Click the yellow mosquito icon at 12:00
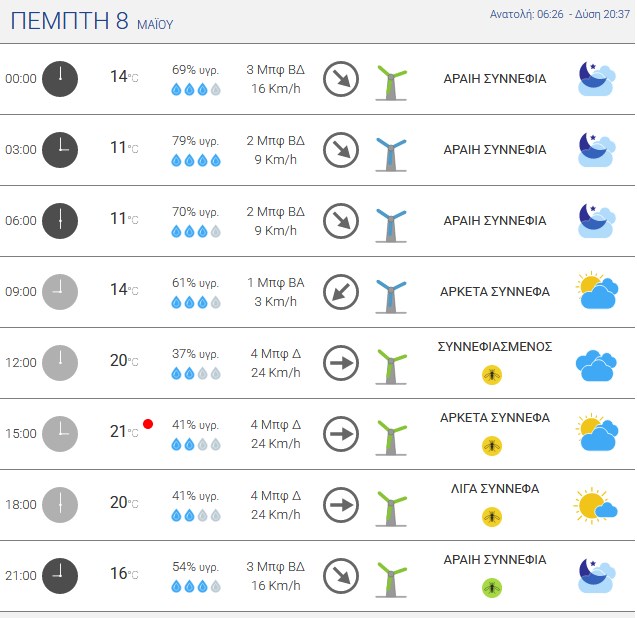Image resolution: width=637 pixels, height=618 pixels. 492,375
